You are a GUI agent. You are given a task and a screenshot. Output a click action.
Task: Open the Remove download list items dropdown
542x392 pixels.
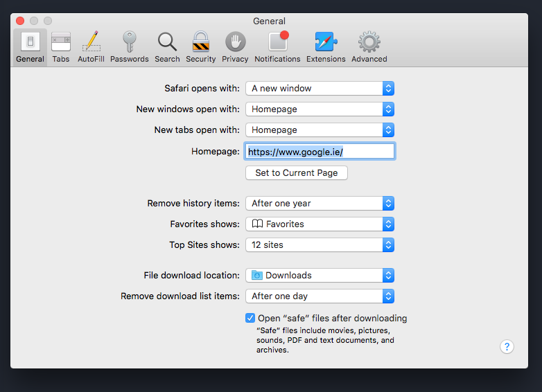(x=320, y=296)
